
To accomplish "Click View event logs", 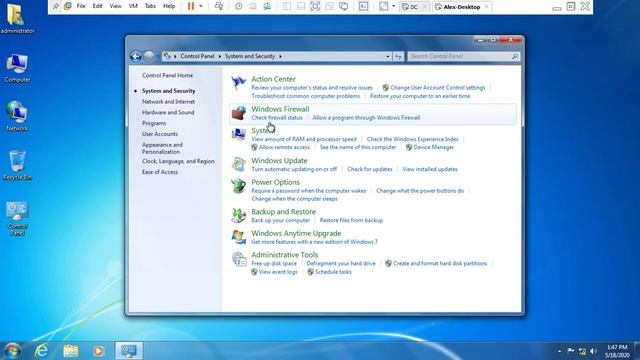I will pos(278,272).
